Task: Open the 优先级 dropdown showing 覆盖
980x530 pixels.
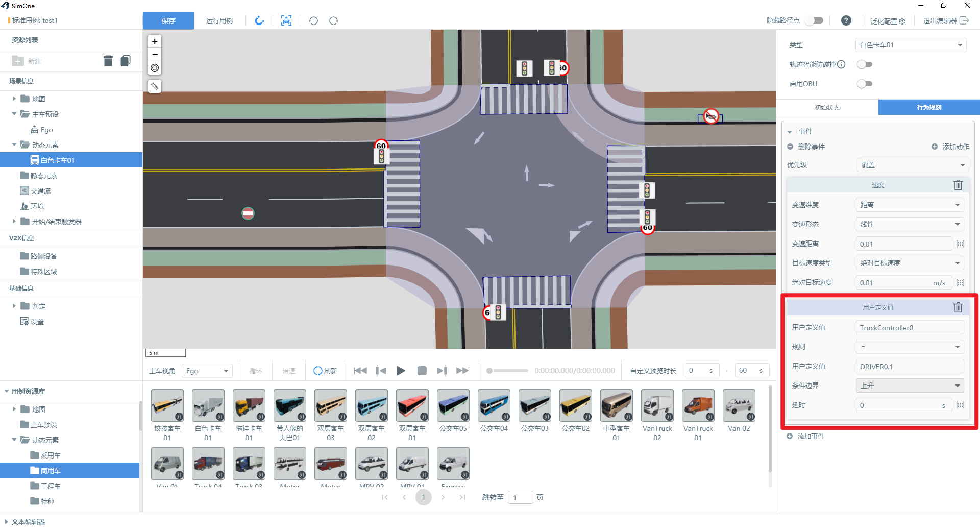Action: pos(913,165)
